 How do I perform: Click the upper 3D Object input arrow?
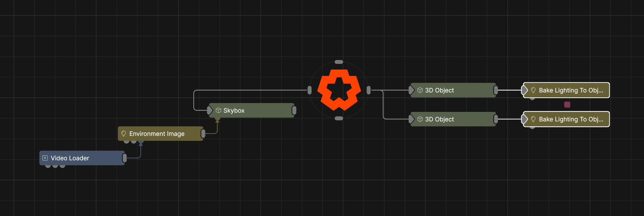pos(411,90)
